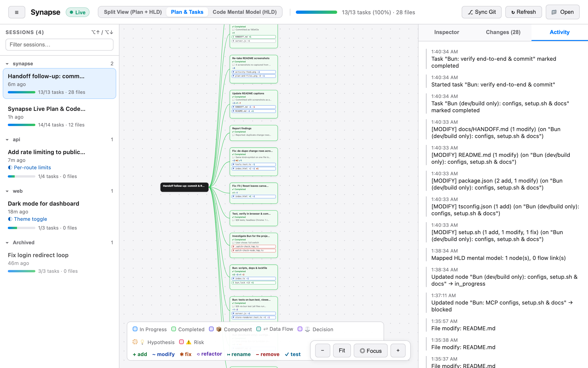Click the Filter sessions input field
Viewport: 588px width, 368px height.
point(59,45)
